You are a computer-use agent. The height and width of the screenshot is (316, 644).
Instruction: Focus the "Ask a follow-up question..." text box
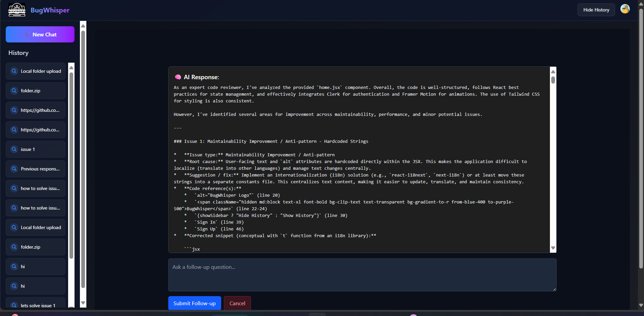pos(362,275)
